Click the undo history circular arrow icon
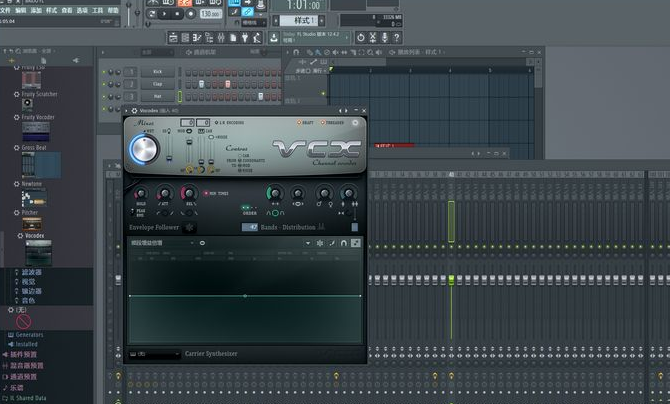 (361, 38)
